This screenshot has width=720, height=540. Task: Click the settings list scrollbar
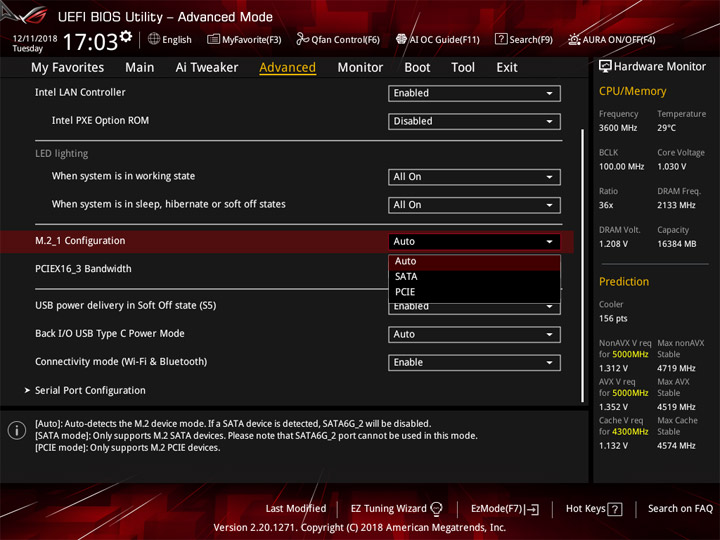click(583, 265)
